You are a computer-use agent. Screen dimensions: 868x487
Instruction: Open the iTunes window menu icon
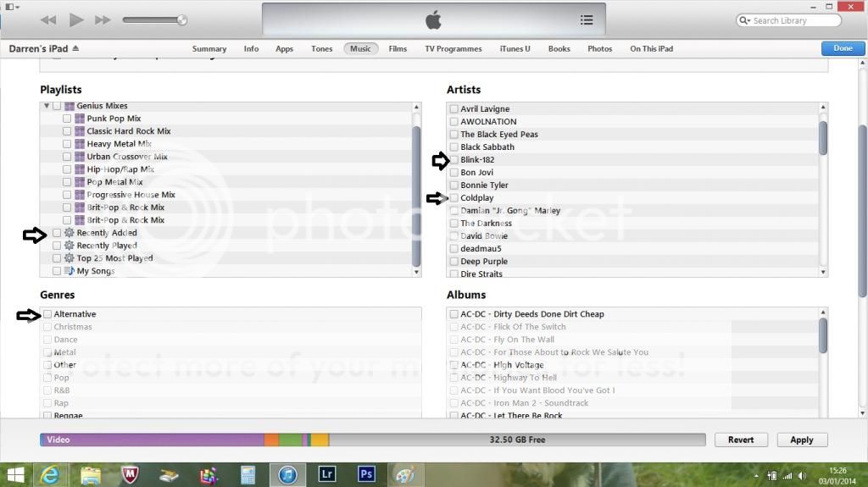(12, 7)
